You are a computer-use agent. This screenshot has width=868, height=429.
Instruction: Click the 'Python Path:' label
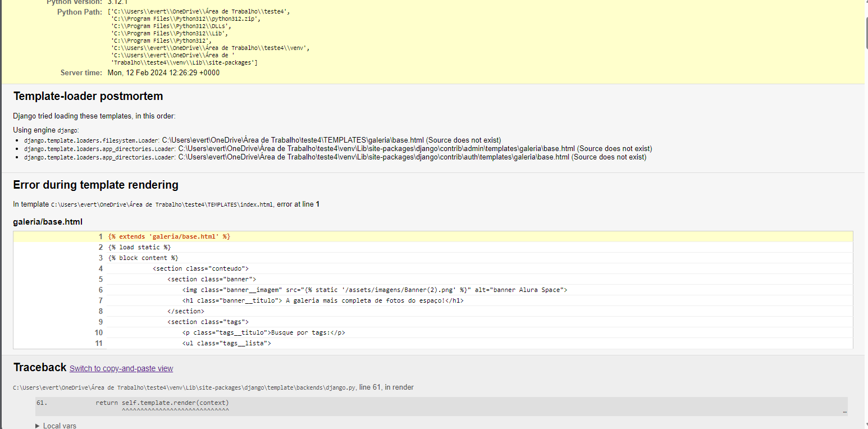[80, 12]
